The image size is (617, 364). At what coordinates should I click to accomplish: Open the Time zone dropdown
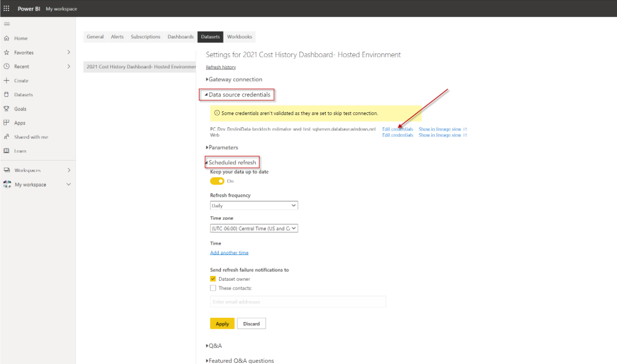click(253, 228)
